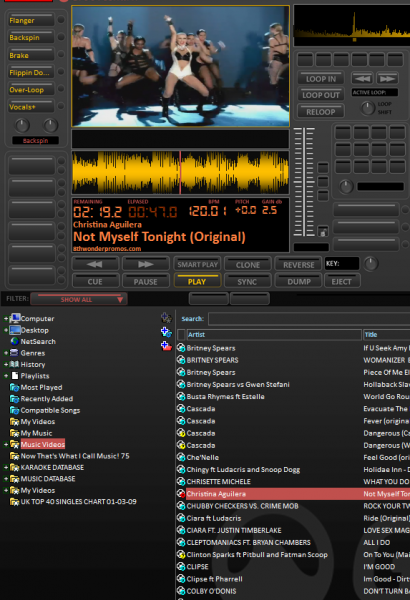Screen dimensions: 410x600
Task: Click the My Music favorite folder icon
Action: pos(15,433)
